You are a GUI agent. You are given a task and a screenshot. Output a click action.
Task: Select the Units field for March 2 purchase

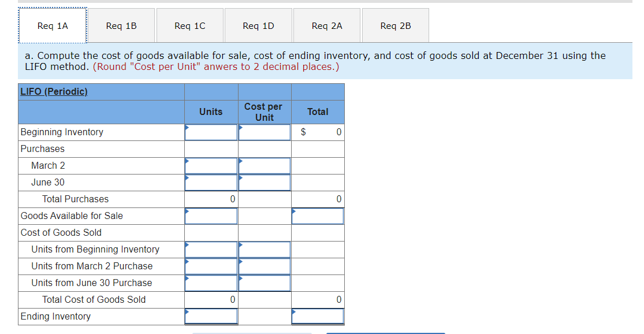tap(211, 165)
